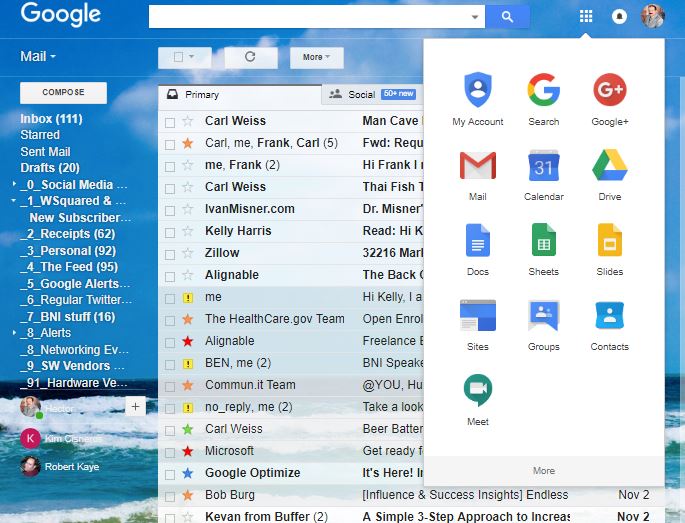Open Inbox (111) folder
This screenshot has height=523, width=685.
(x=51, y=119)
